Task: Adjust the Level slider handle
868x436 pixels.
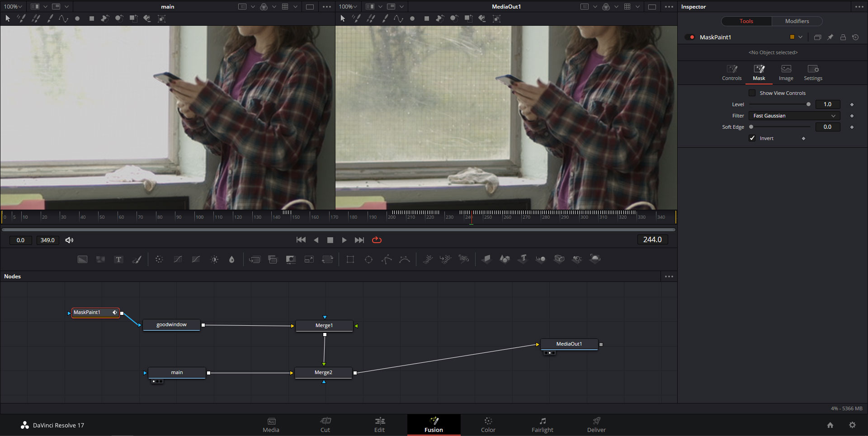Action: [808, 104]
